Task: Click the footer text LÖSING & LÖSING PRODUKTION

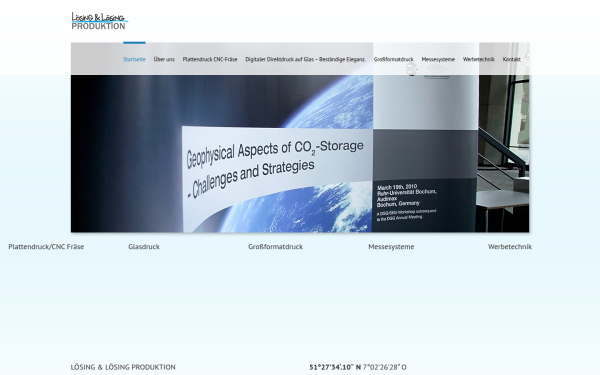Action: 123,367
